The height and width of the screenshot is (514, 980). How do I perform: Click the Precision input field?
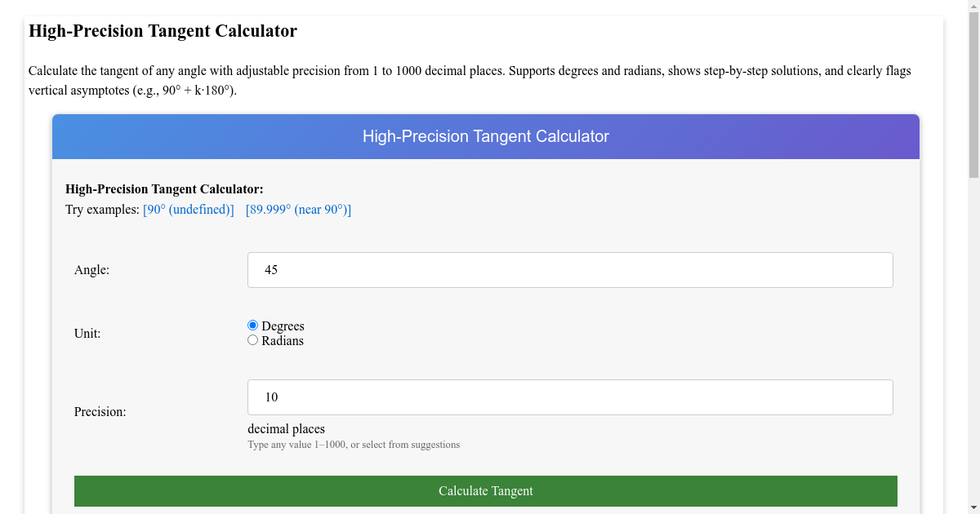(570, 397)
